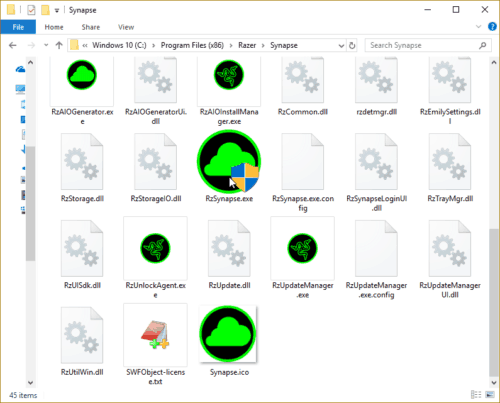
Task: Open the Share ribbon tab
Action: 91,27
